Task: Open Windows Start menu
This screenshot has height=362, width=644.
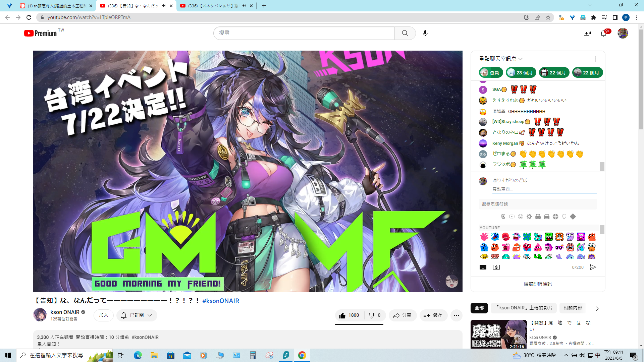Action: [x=8, y=355]
